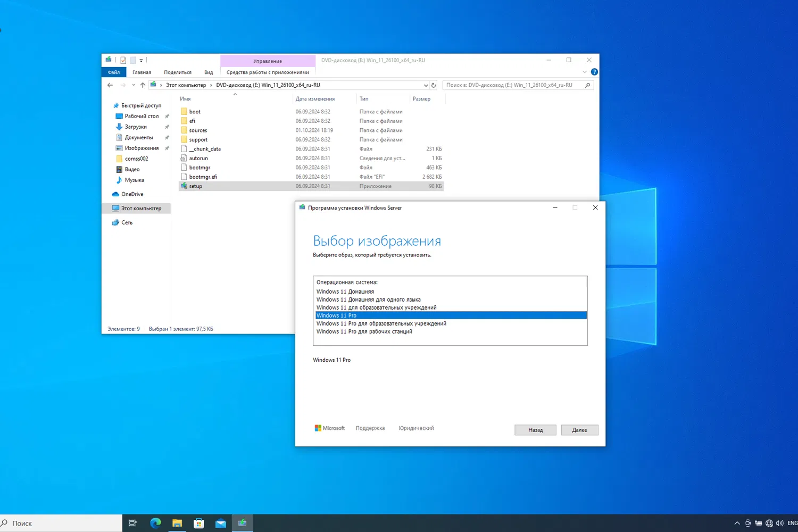Select 'Windows 11 для образовательных учреждений'

[x=451, y=307]
